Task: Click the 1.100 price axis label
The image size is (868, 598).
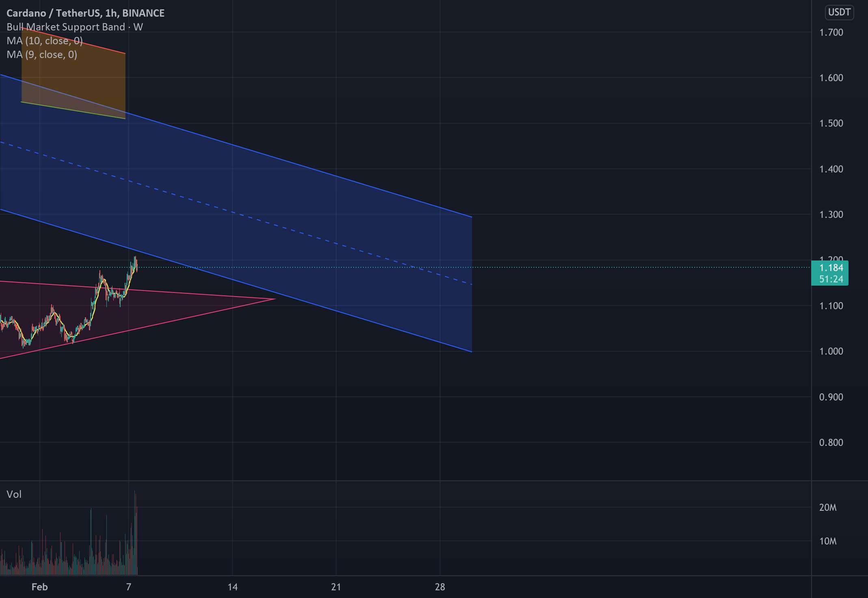Action: pos(831,305)
